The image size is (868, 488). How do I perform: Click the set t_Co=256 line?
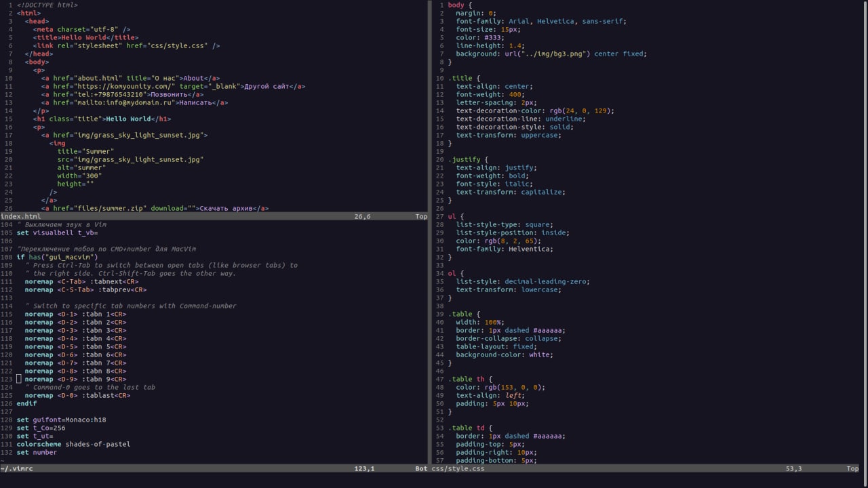tap(41, 428)
